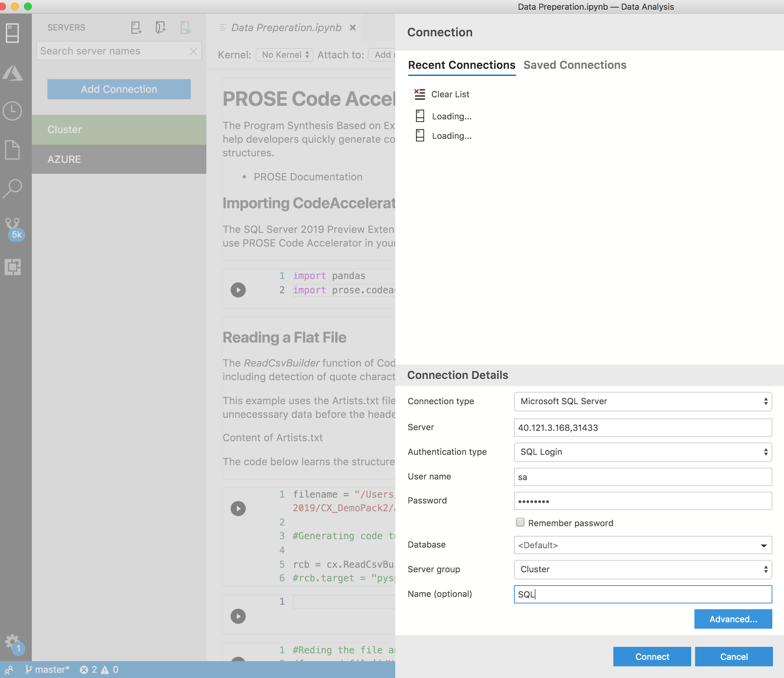Image resolution: width=784 pixels, height=678 pixels.
Task: Select the Data Preperation.ipynb editor tab
Action: click(x=285, y=27)
